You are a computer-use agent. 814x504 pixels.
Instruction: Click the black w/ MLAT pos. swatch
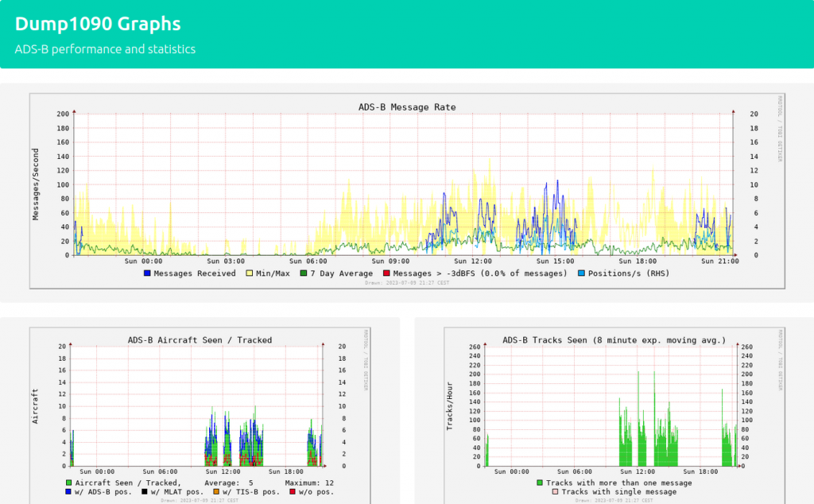tap(145, 491)
